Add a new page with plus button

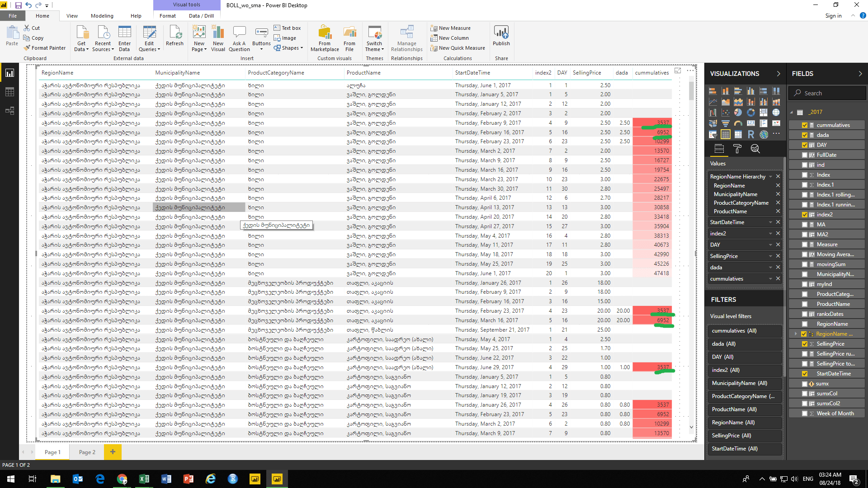[x=113, y=452]
